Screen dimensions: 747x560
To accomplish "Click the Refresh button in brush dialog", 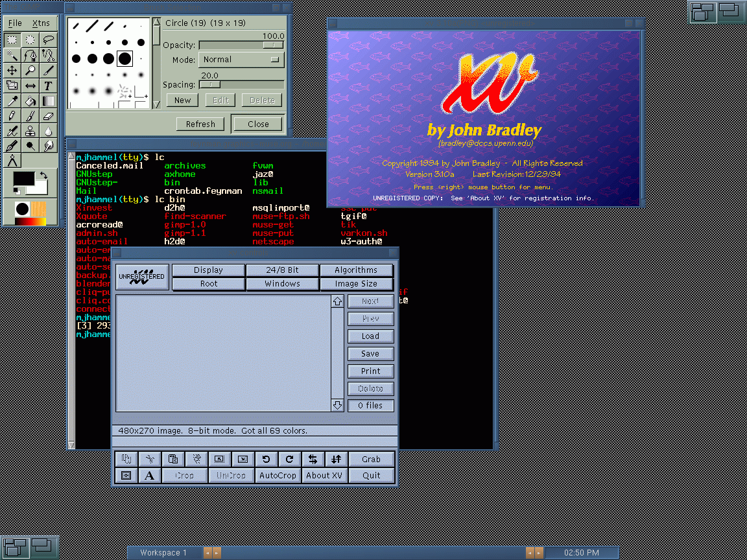I will (200, 124).
